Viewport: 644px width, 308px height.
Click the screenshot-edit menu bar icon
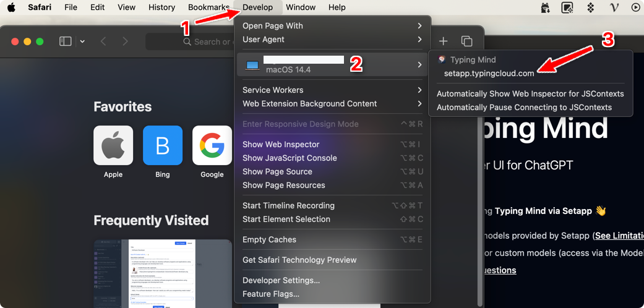pyautogui.click(x=567, y=7)
